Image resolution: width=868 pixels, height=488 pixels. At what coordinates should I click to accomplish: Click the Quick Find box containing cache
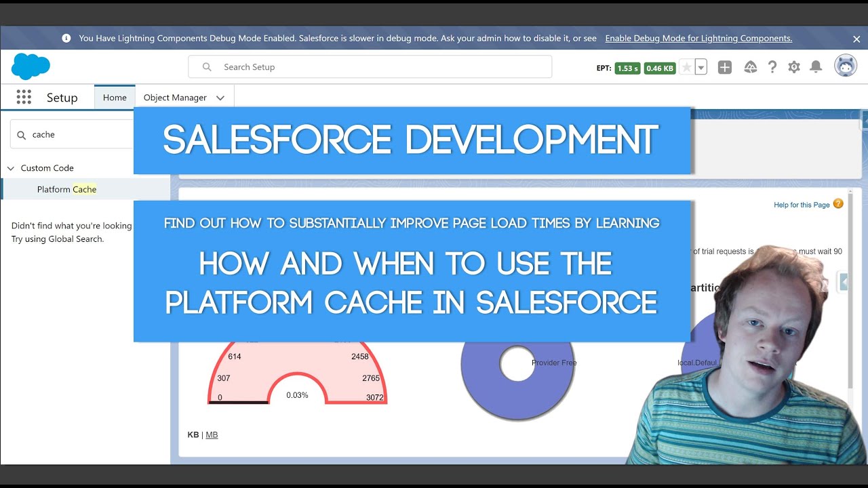coord(72,134)
